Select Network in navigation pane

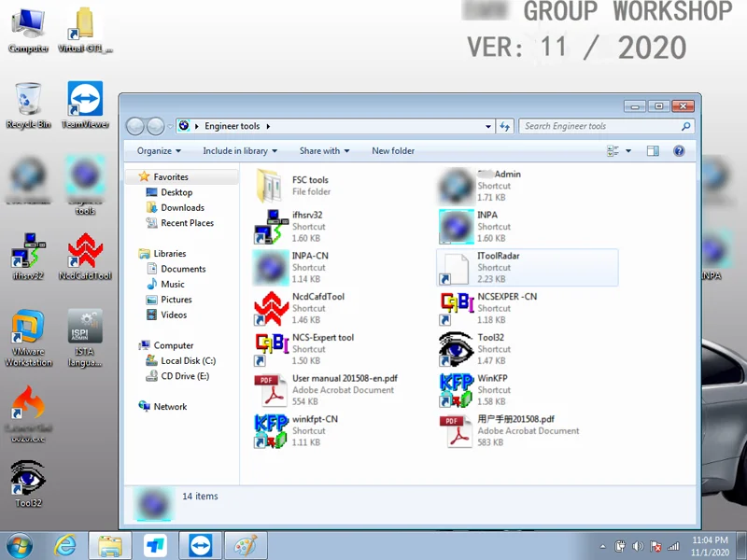tap(170, 406)
